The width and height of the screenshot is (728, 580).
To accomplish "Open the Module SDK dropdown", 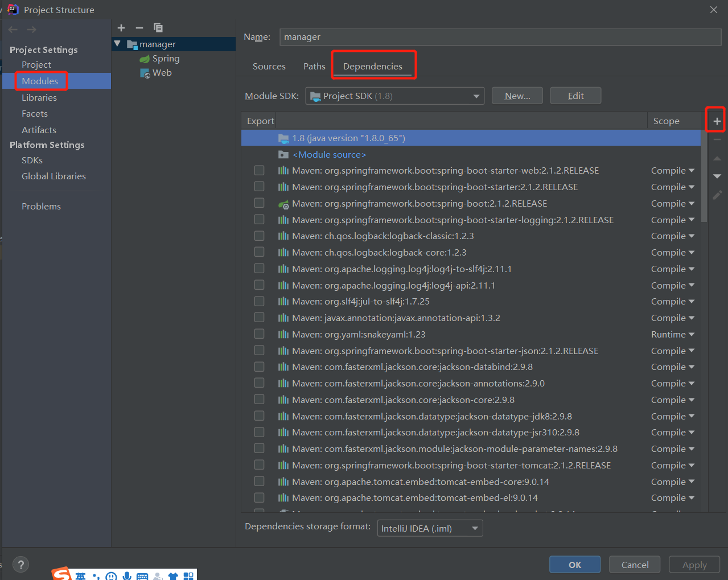I will (395, 96).
